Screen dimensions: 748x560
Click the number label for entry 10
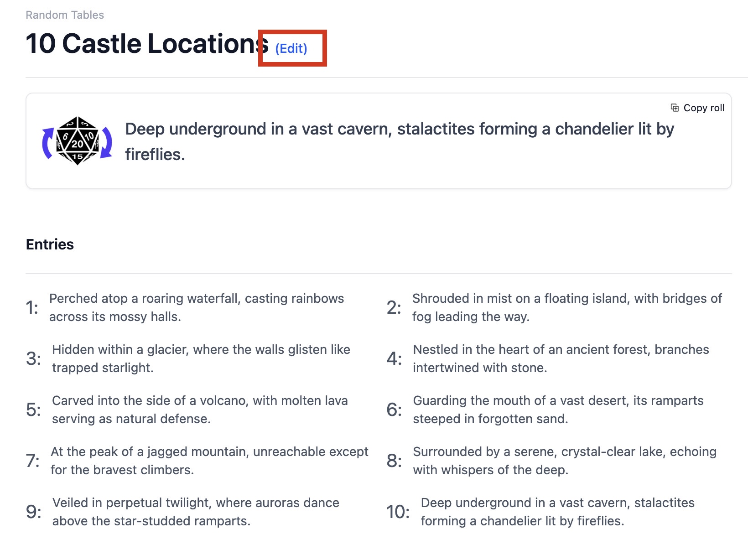tap(398, 512)
